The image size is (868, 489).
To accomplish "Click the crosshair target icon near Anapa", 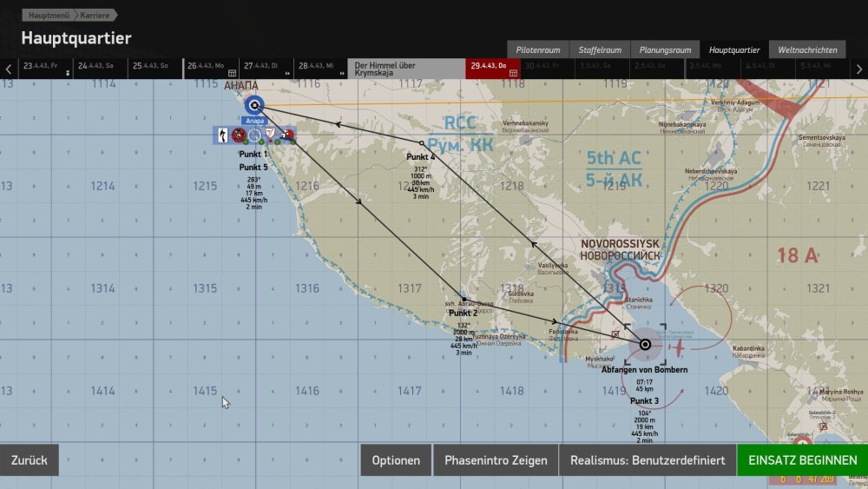I will (253, 135).
